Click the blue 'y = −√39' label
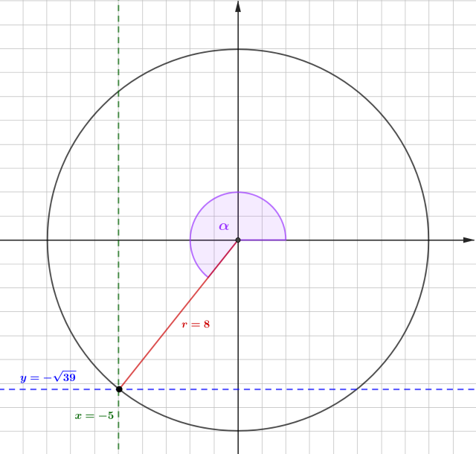Viewport: 476px width, 454px height. [48, 377]
